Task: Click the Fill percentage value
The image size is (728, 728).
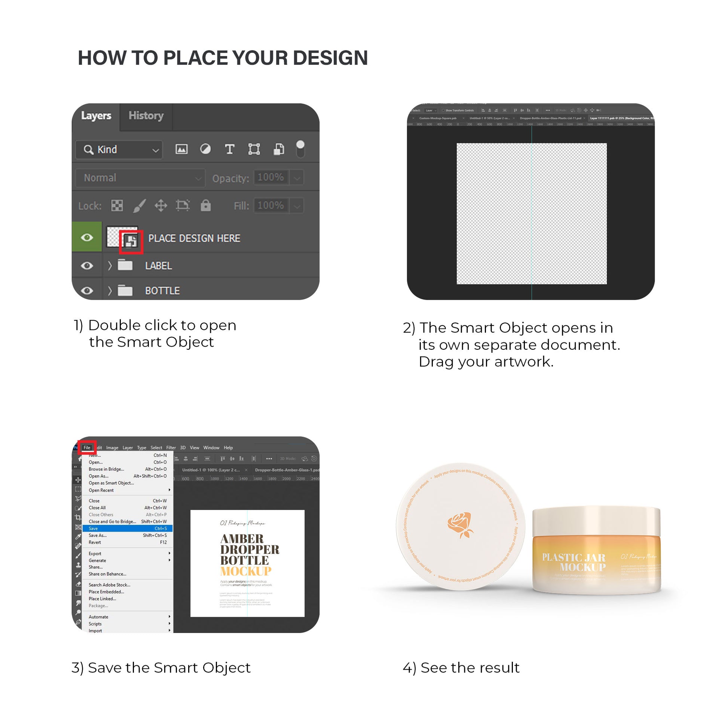Action: [x=270, y=207]
